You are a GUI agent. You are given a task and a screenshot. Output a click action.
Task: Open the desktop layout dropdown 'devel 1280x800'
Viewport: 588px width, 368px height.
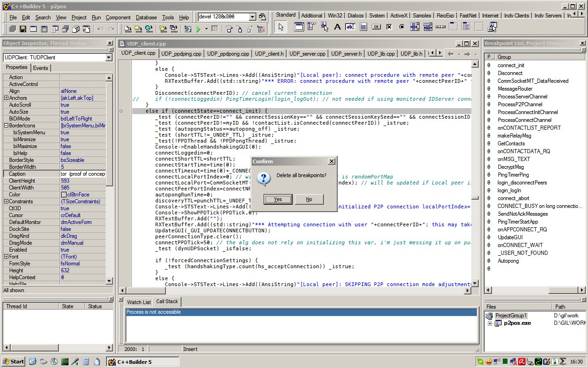pos(252,17)
